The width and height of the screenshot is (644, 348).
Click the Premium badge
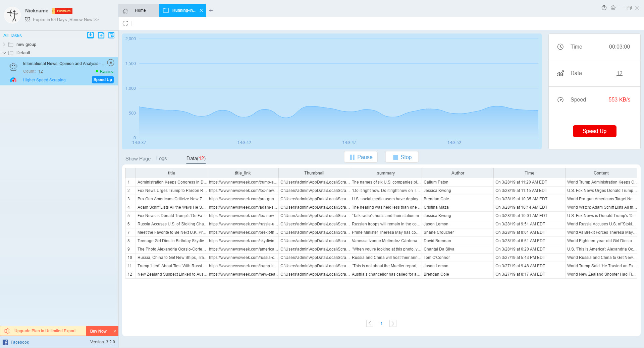pos(62,11)
